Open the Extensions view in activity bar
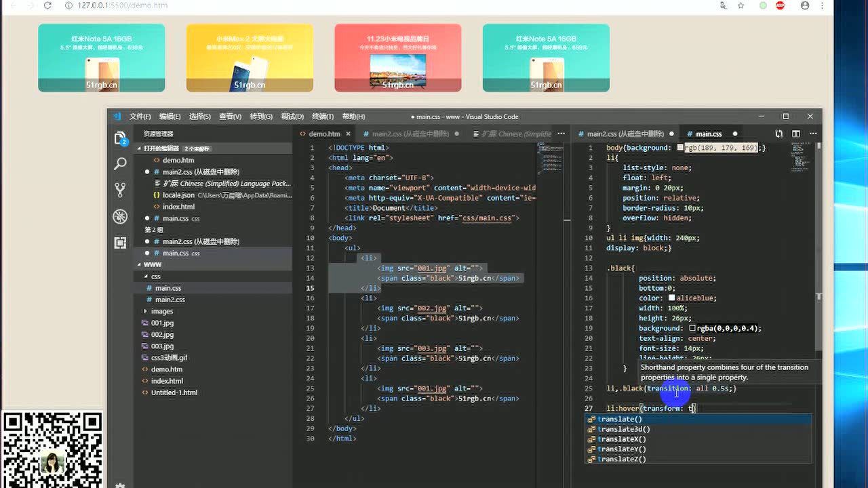The image size is (868, 488). pos(120,243)
